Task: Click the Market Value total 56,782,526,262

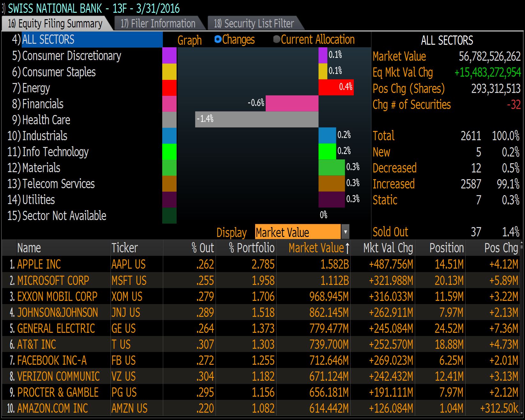Action: click(x=490, y=57)
